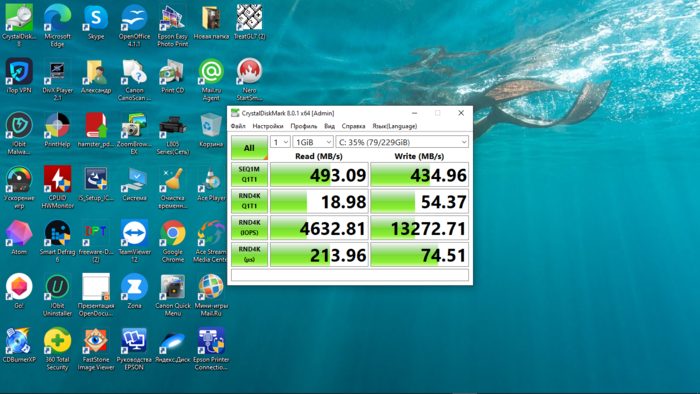Open PrintHelp desktop shortcut
Image resolution: width=700 pixels, height=394 pixels.
(58, 129)
